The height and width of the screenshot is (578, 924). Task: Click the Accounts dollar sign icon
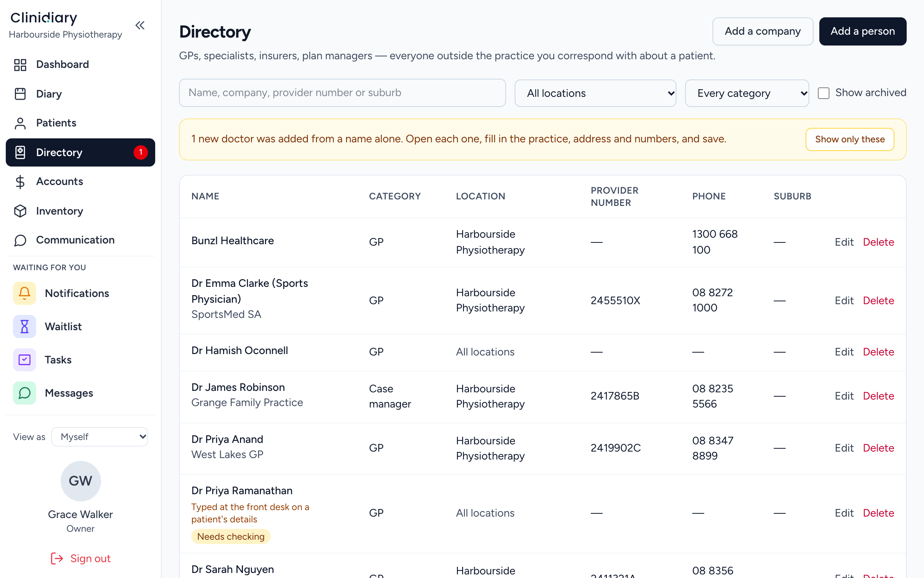[x=20, y=182]
